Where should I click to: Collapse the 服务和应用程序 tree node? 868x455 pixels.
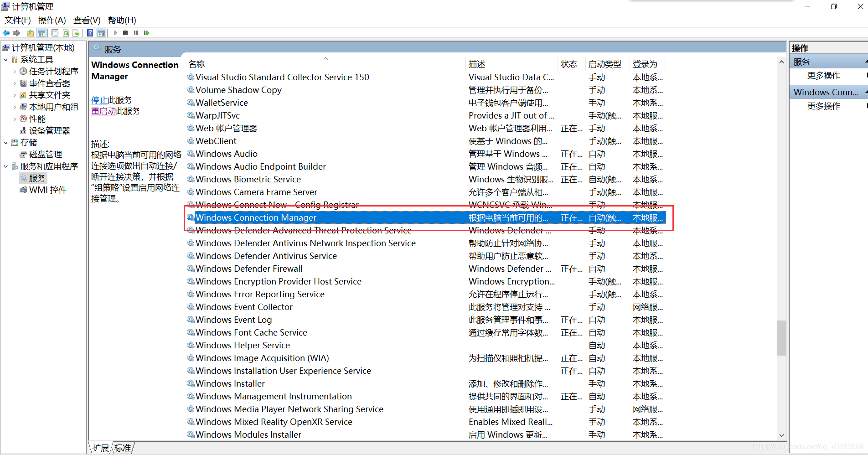(x=5, y=166)
